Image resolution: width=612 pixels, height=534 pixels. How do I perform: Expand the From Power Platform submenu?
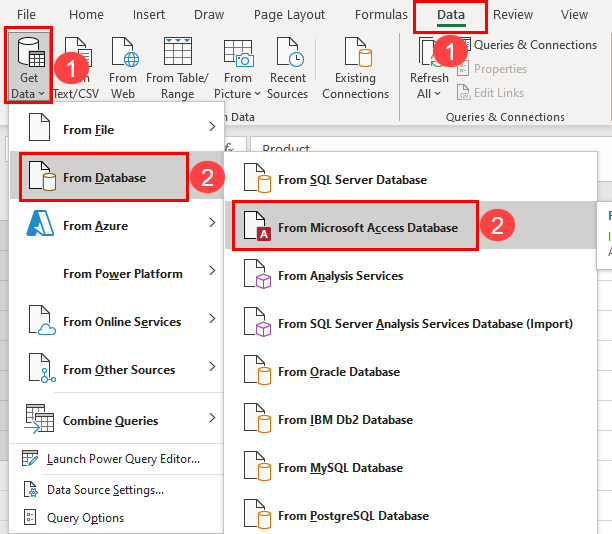pyautogui.click(x=116, y=273)
